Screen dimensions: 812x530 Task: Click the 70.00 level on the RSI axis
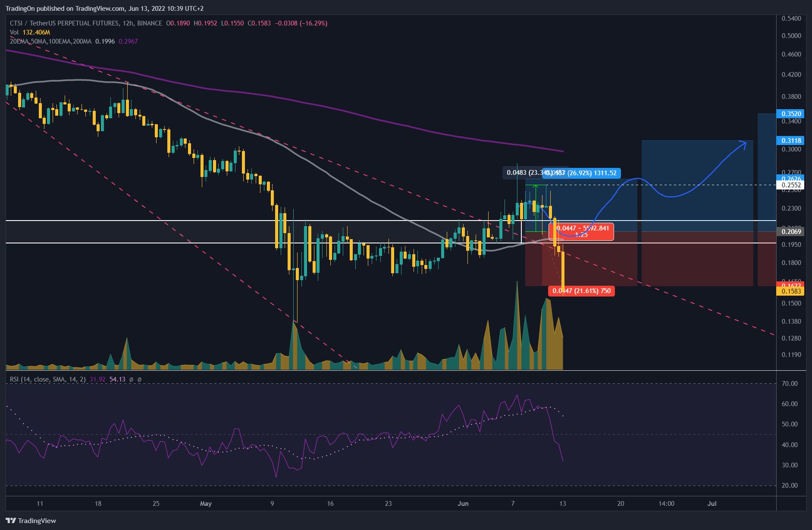point(790,384)
